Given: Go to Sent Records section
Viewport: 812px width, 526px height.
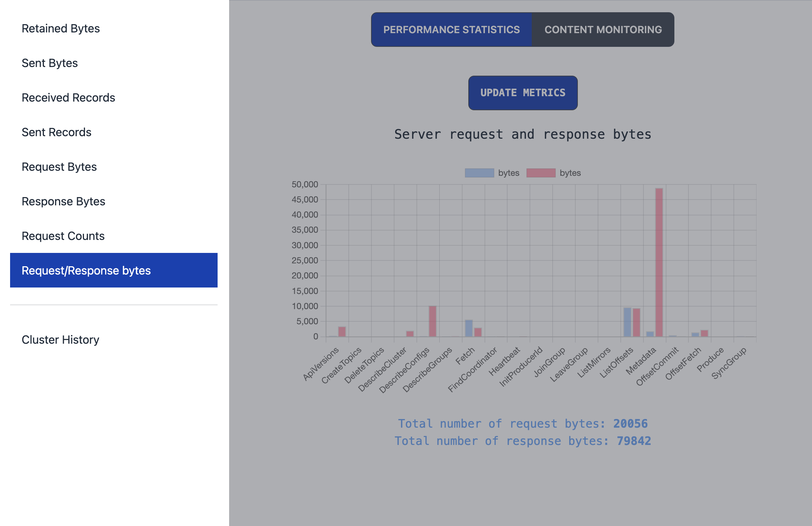Looking at the screenshot, I should click(57, 132).
